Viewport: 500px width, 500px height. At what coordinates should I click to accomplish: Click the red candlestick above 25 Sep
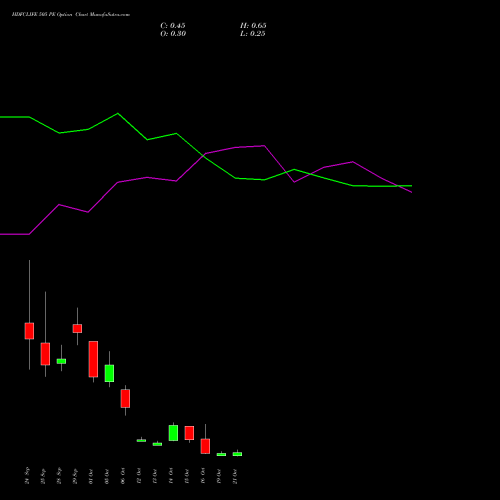(x=45, y=354)
